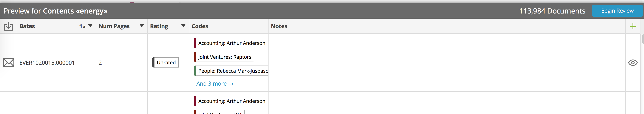Viewport: 644px width, 114px height.
Task: Click People: Rebecca Mark-Jusbasche code tag
Action: tap(231, 71)
